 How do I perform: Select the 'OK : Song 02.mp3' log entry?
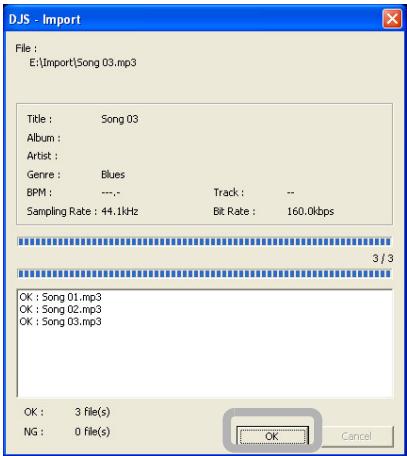(x=61, y=309)
